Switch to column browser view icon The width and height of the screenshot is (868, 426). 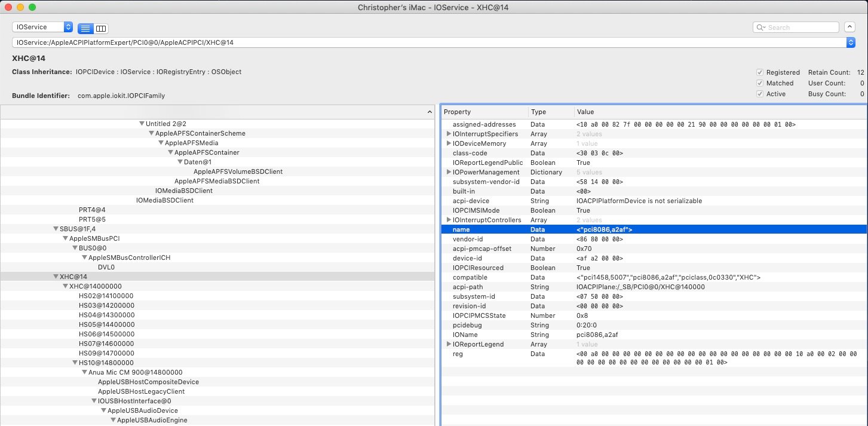pyautogui.click(x=101, y=28)
